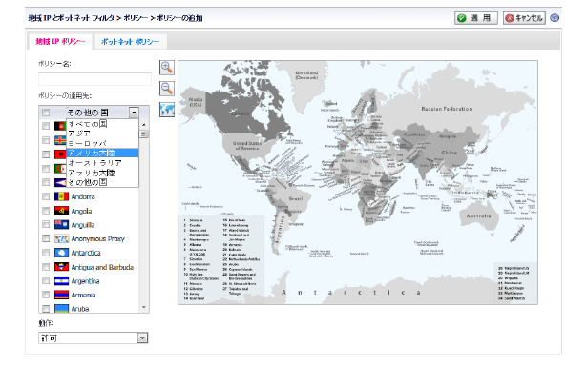Click China on the world map
Image resolution: width=588 pixels, height=369 pixels.
pyautogui.click(x=450, y=153)
